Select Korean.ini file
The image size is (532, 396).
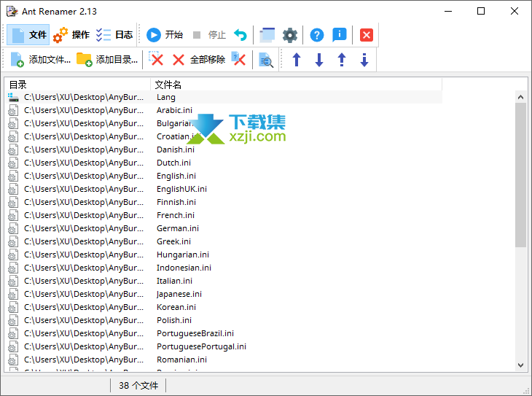(176, 307)
